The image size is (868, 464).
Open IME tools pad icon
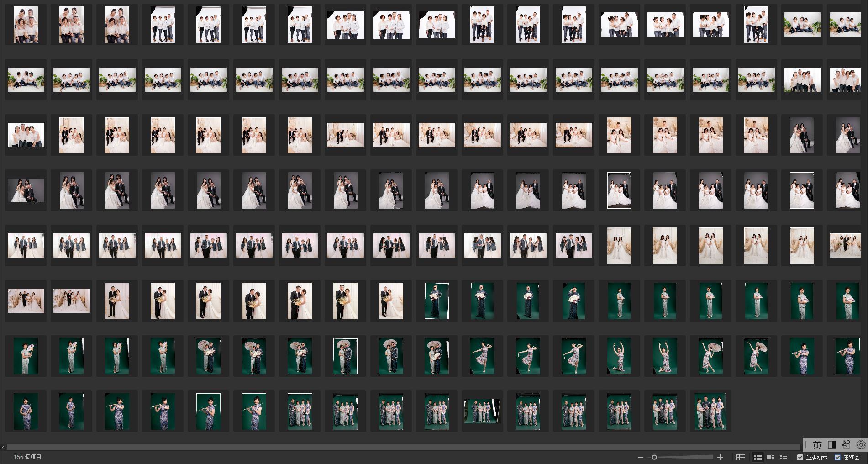(846, 445)
